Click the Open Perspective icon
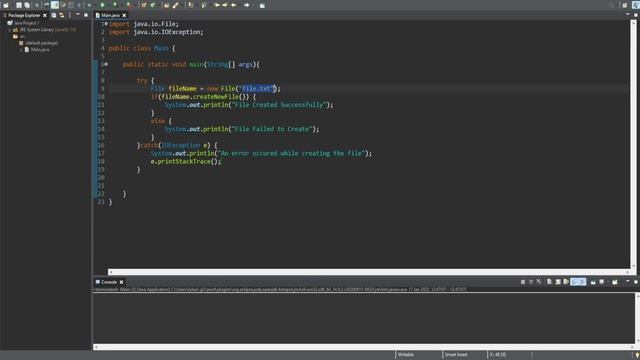This screenshot has height=360, width=640. tap(624, 5)
